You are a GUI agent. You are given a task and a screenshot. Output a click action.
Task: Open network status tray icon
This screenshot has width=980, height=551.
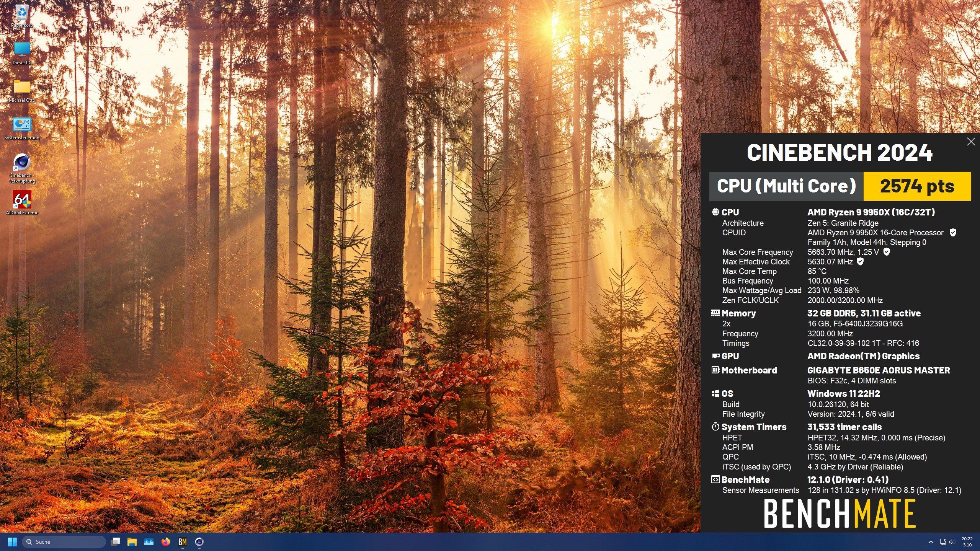pos(943,542)
